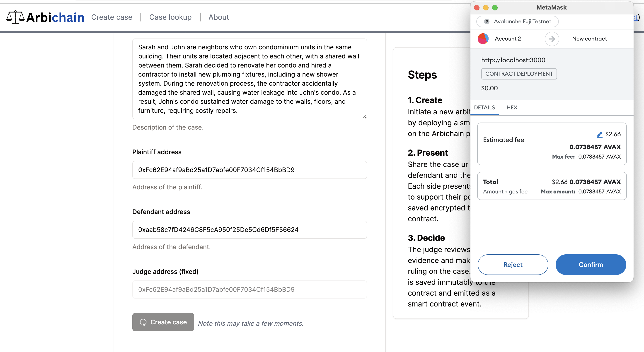Open the About page link
Viewport: 644px width, 352px height.
point(219,17)
